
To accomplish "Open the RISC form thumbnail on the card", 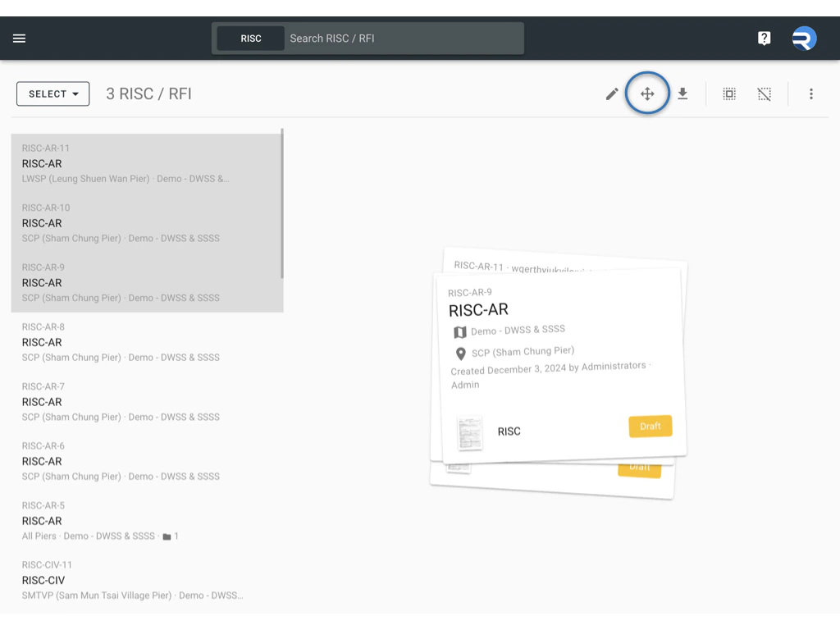I will [x=470, y=433].
